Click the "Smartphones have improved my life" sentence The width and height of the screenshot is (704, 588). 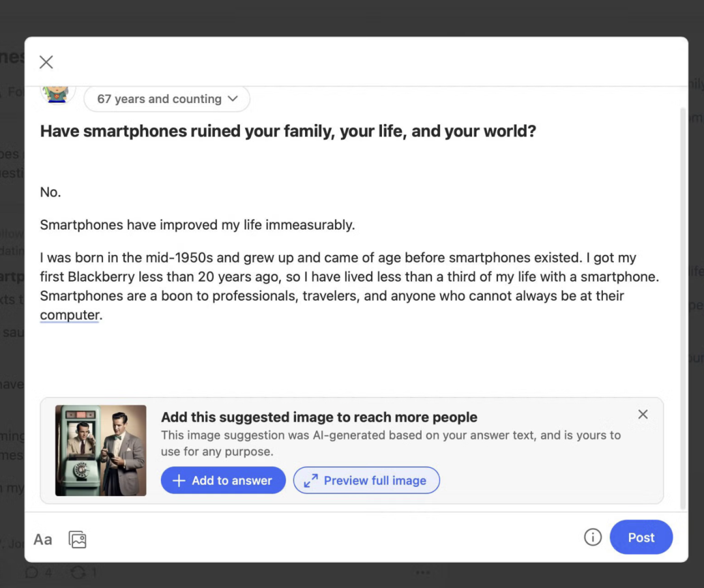pos(198,225)
